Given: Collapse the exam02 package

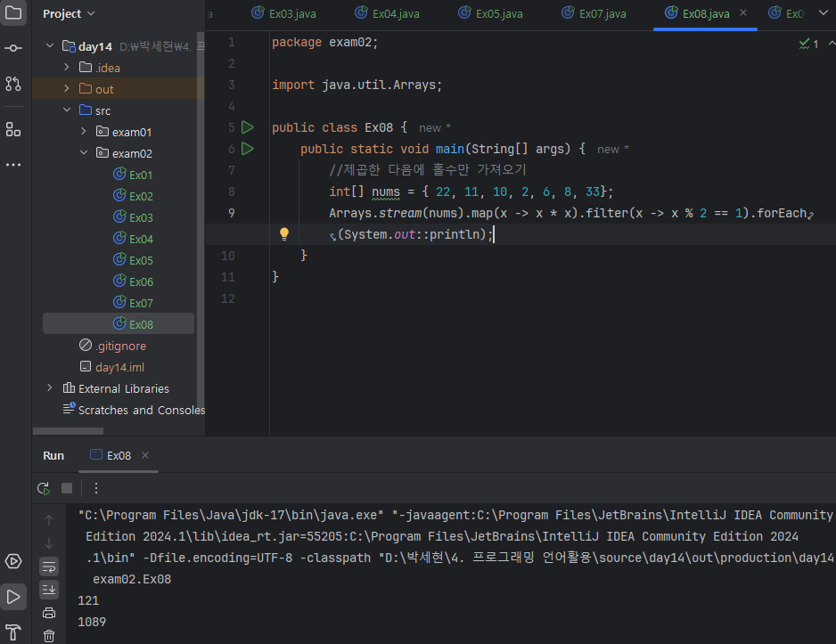Looking at the screenshot, I should (x=84, y=152).
